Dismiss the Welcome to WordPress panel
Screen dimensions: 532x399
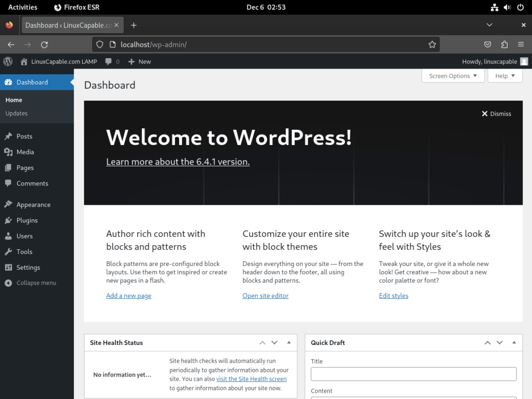pos(496,113)
